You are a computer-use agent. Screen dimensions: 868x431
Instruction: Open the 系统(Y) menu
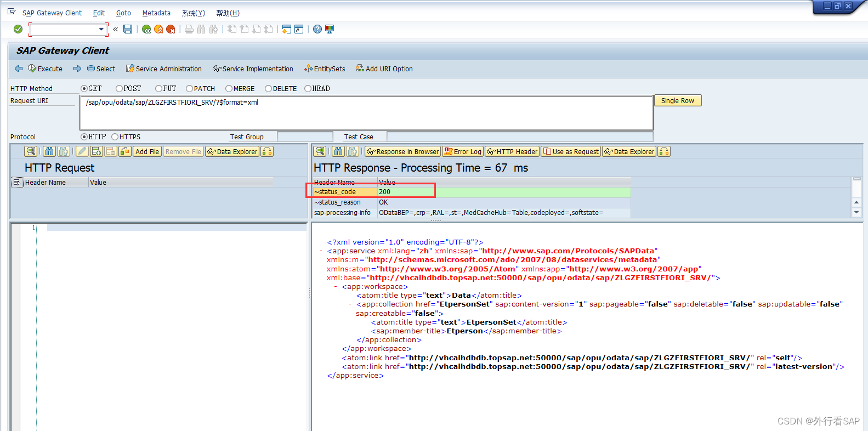pos(194,13)
